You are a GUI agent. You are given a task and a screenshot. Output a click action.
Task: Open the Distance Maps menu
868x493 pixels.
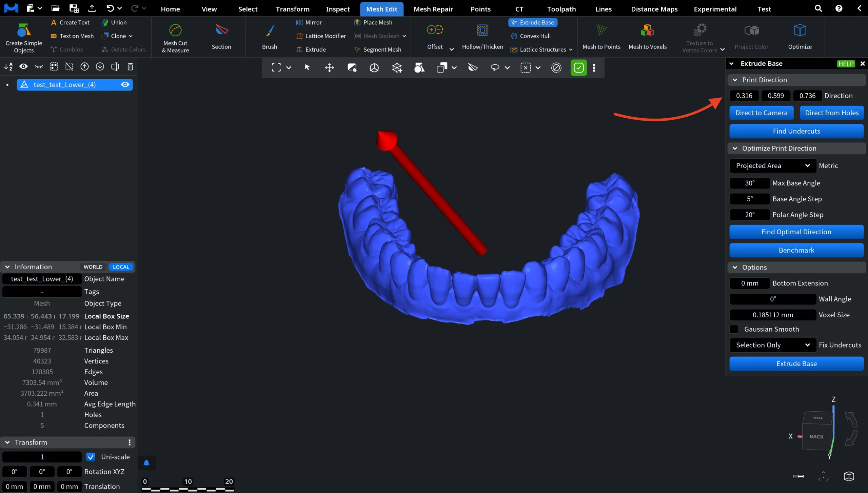(x=653, y=9)
